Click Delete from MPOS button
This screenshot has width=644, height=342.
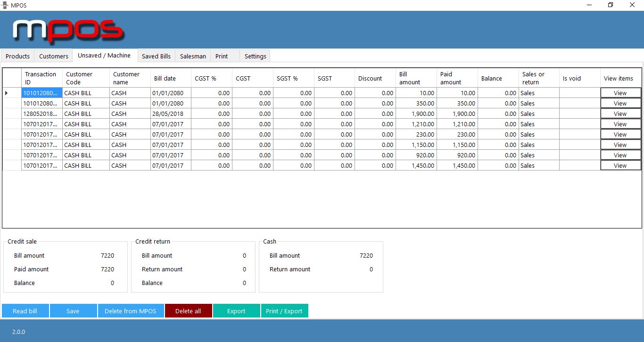(x=130, y=311)
